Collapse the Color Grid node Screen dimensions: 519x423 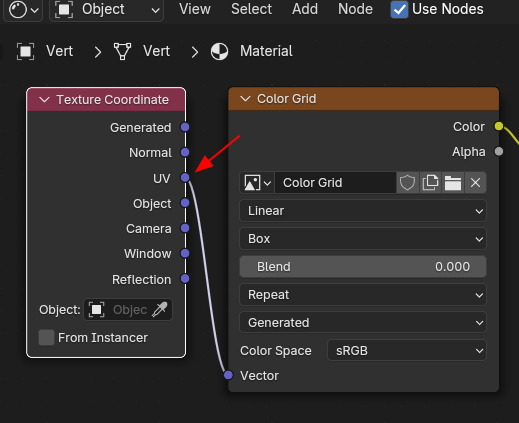pyautogui.click(x=245, y=99)
